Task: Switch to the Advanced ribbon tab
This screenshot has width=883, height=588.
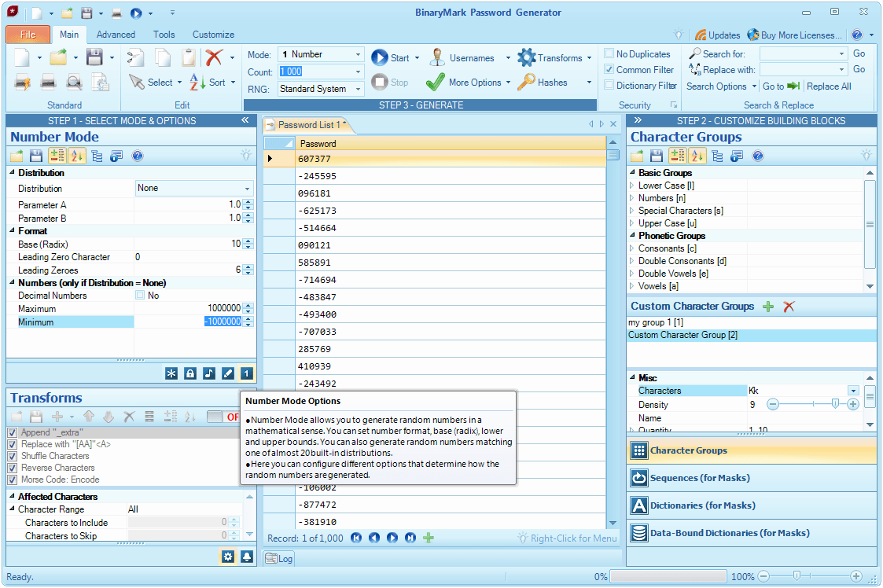Action: 116,35
